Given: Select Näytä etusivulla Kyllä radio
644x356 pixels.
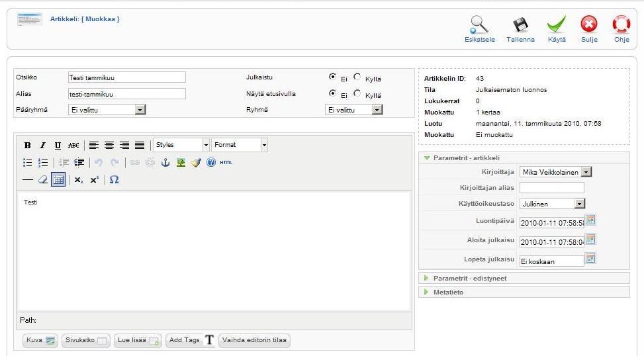Looking at the screenshot, I should [357, 93].
